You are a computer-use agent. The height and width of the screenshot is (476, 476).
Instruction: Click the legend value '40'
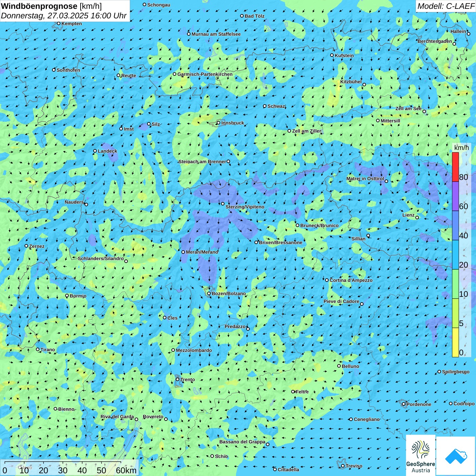click(x=463, y=235)
